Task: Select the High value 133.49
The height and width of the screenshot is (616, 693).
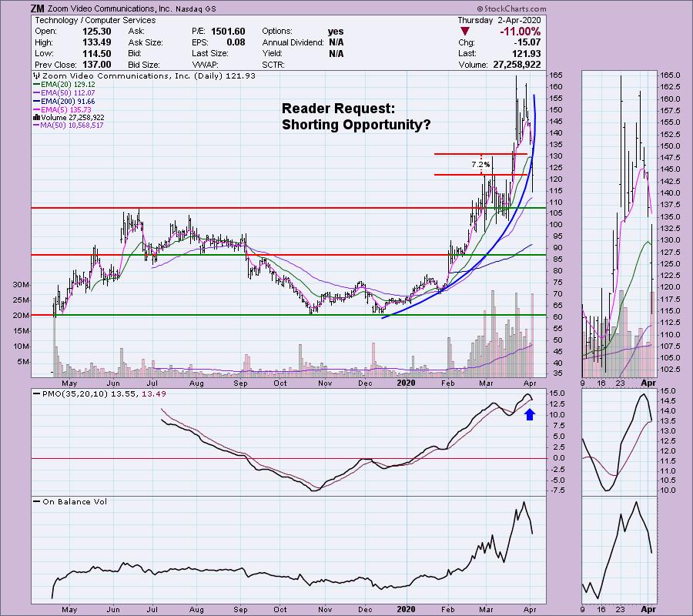Action: [96, 42]
